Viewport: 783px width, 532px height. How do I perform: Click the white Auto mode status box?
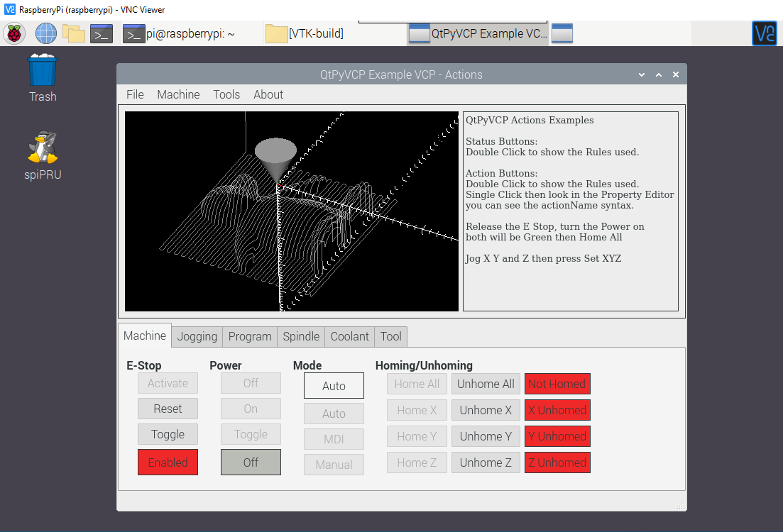(x=334, y=386)
